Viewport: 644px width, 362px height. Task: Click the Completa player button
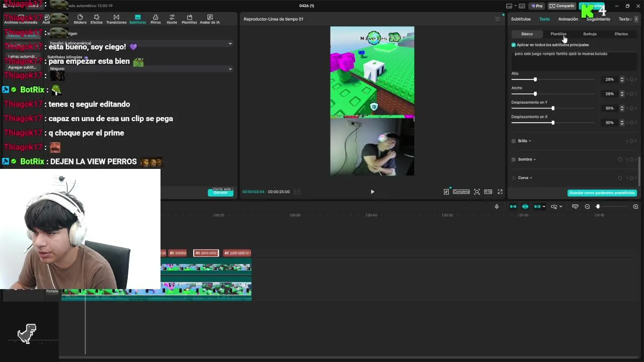(x=461, y=192)
